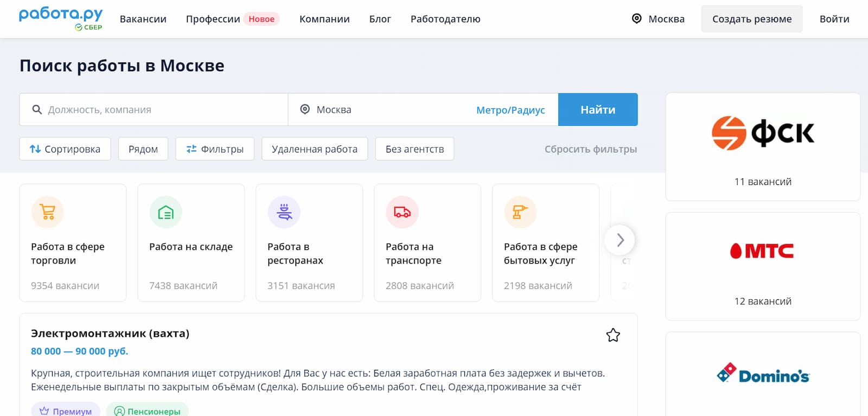Click the magnifier icon in the search field
This screenshot has width=868, height=416.
click(37, 110)
